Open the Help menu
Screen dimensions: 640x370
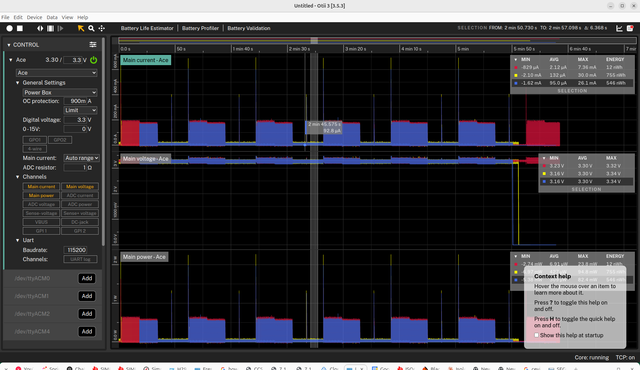pyautogui.click(x=82, y=17)
